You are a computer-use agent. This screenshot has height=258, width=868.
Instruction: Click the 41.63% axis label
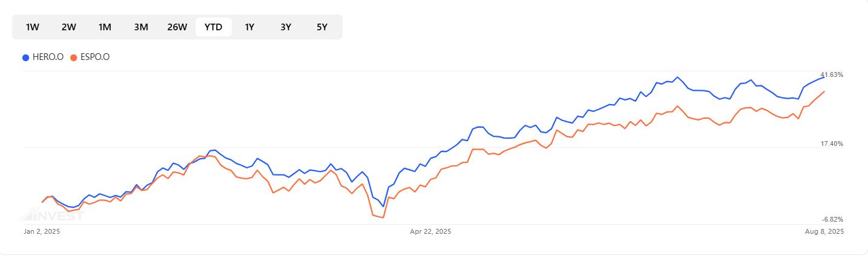[832, 74]
